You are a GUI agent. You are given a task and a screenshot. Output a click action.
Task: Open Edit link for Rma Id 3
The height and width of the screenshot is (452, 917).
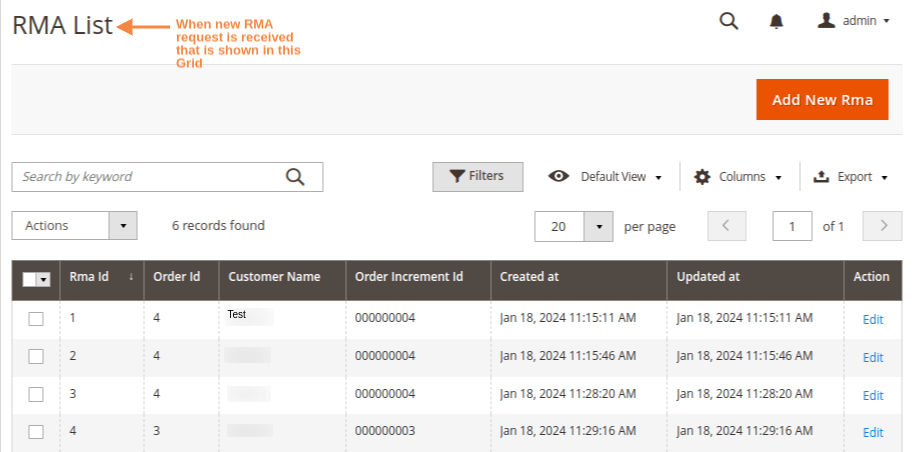872,395
